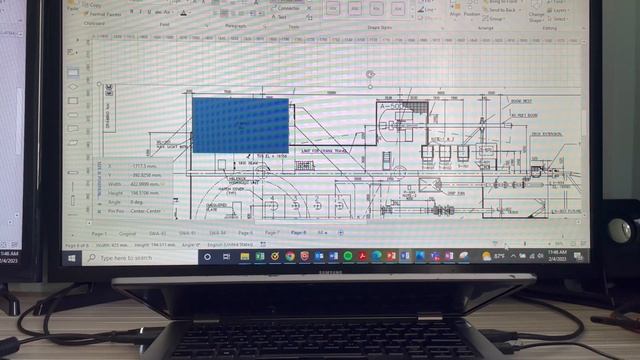Screen dimensions: 640x360
Task: Expand the Shapes panel arrow
Action: pos(77,40)
